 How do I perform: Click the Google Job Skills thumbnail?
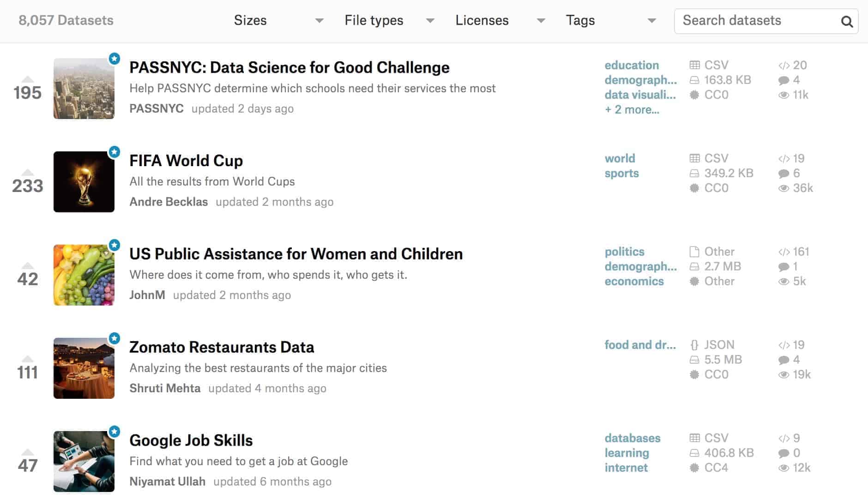pos(84,462)
